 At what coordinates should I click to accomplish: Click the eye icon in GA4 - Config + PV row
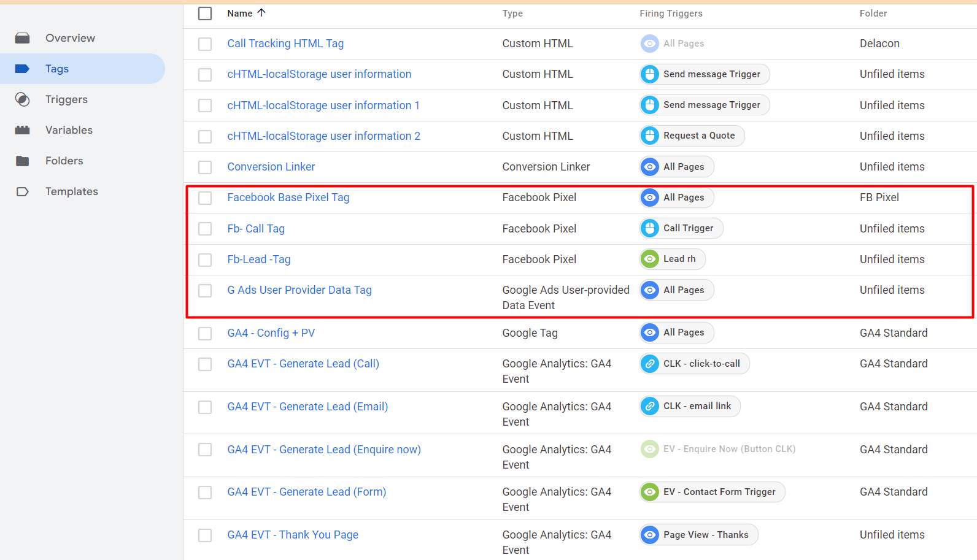650,332
